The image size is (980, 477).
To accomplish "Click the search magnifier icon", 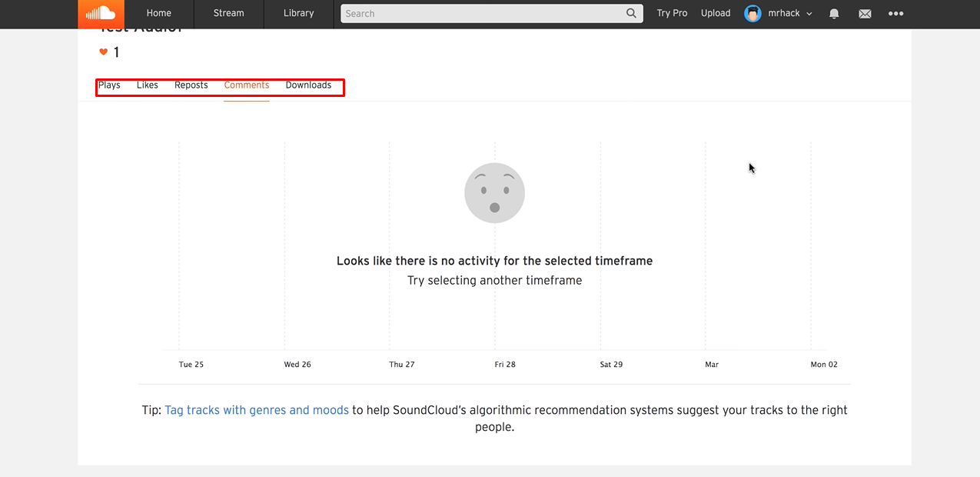I will [631, 13].
